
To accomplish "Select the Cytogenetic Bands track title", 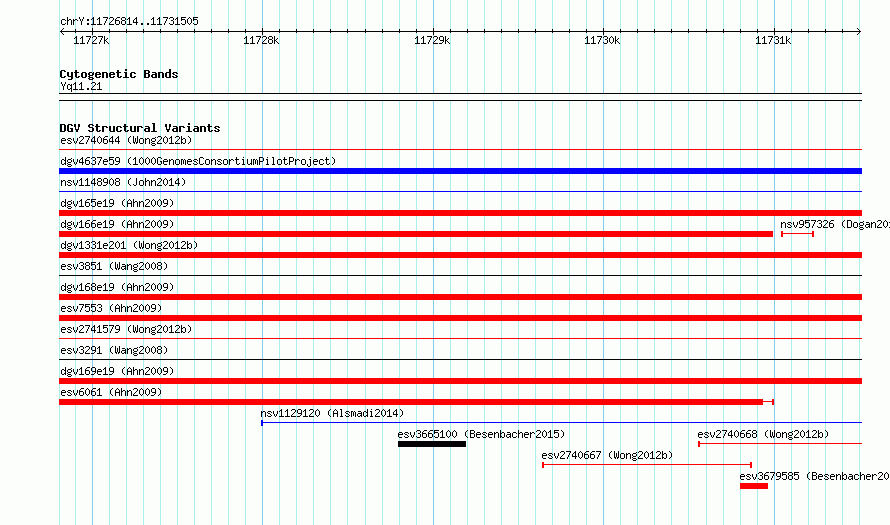I will pyautogui.click(x=119, y=74).
